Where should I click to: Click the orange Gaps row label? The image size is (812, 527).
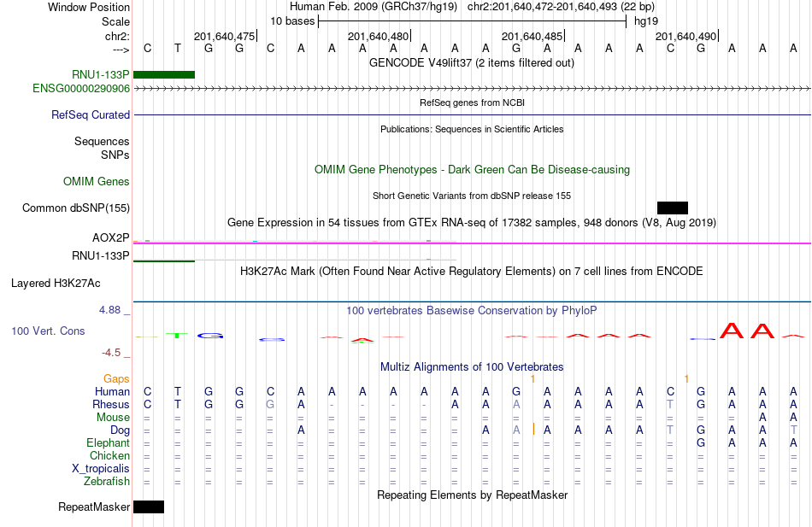(x=116, y=379)
